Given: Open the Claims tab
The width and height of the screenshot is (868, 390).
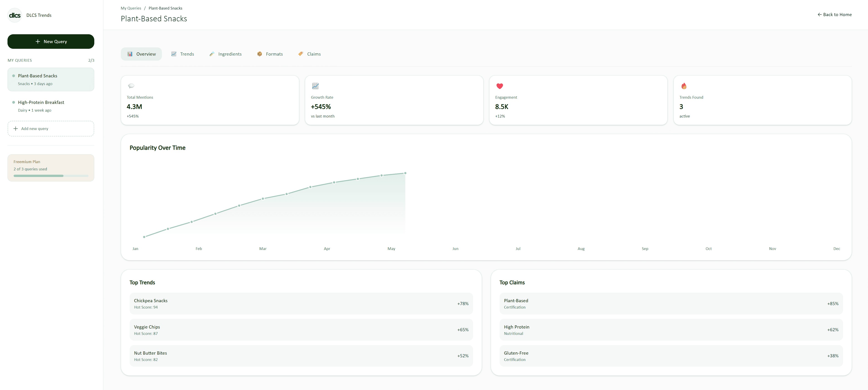Looking at the screenshot, I should point(310,54).
